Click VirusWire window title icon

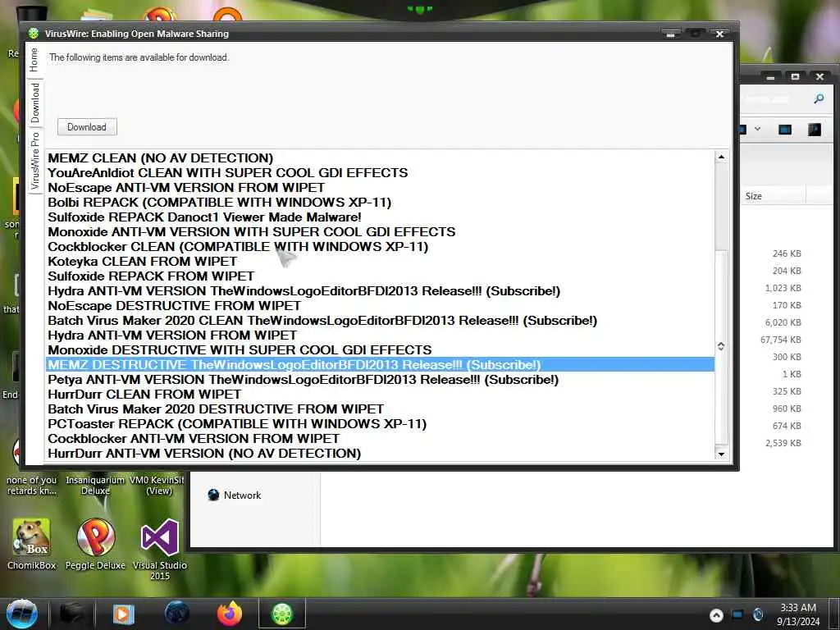34,33
